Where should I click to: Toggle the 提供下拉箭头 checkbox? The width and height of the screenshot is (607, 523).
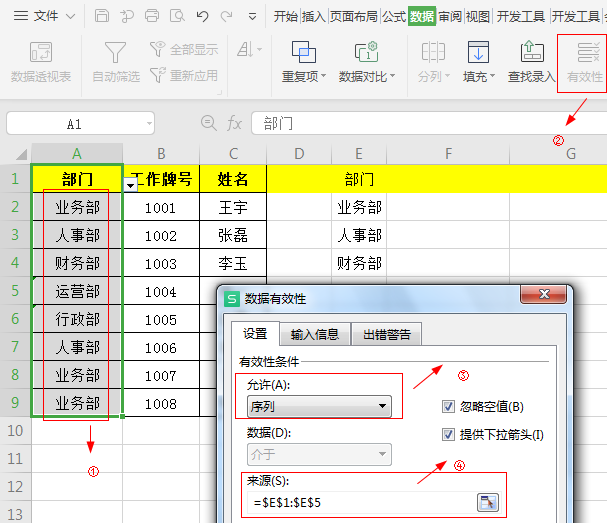449,435
